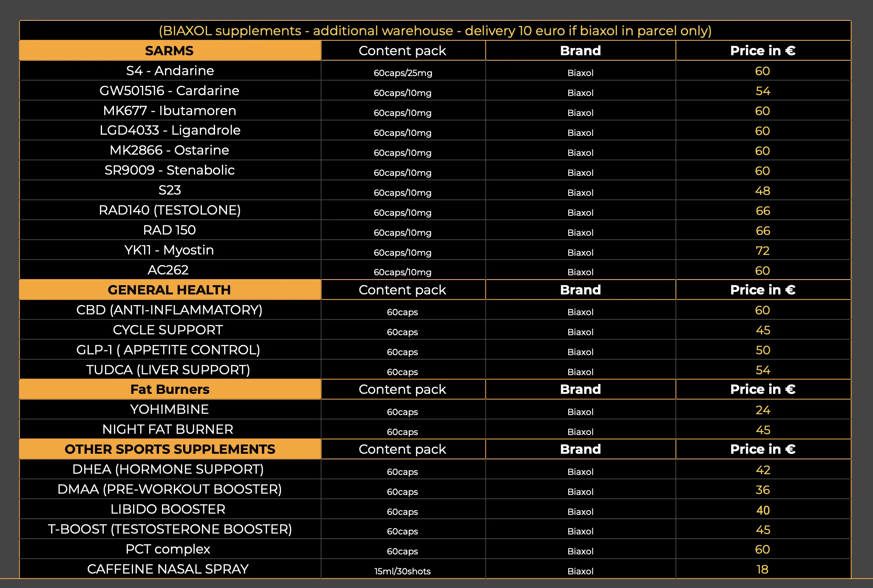Click MK2866 - Ostarine product name
This screenshot has width=873, height=588.
(170, 150)
